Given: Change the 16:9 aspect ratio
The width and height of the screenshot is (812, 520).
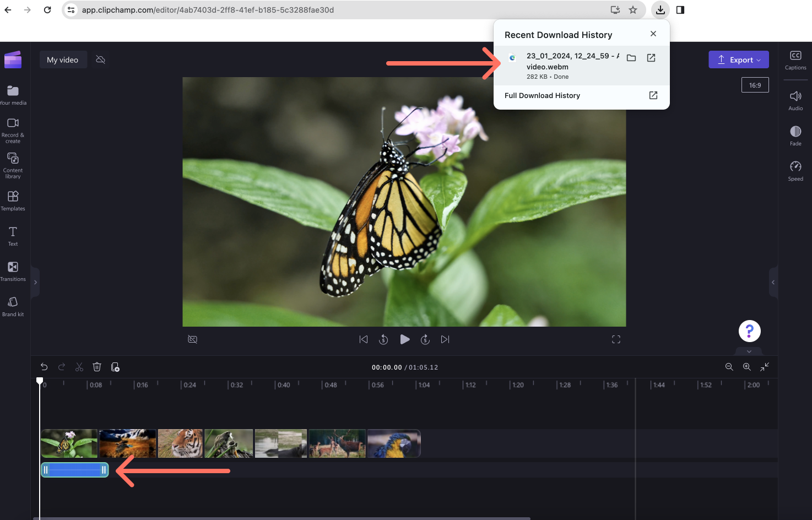Looking at the screenshot, I should point(755,85).
